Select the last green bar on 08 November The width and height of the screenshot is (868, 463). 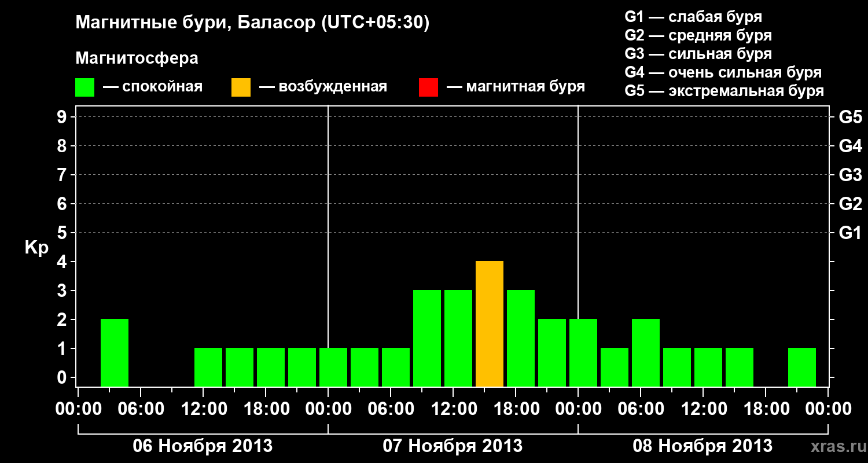click(x=802, y=367)
